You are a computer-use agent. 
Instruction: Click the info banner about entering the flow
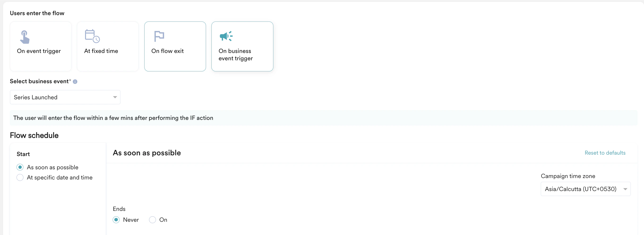pos(323,118)
